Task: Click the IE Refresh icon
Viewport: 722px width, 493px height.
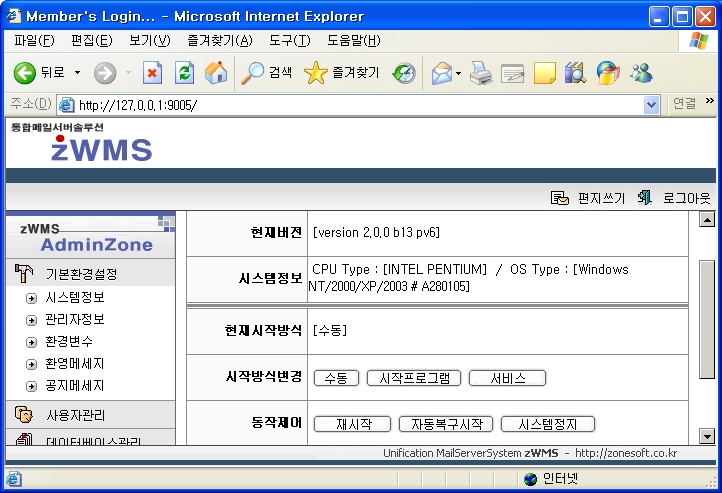Action: point(184,72)
